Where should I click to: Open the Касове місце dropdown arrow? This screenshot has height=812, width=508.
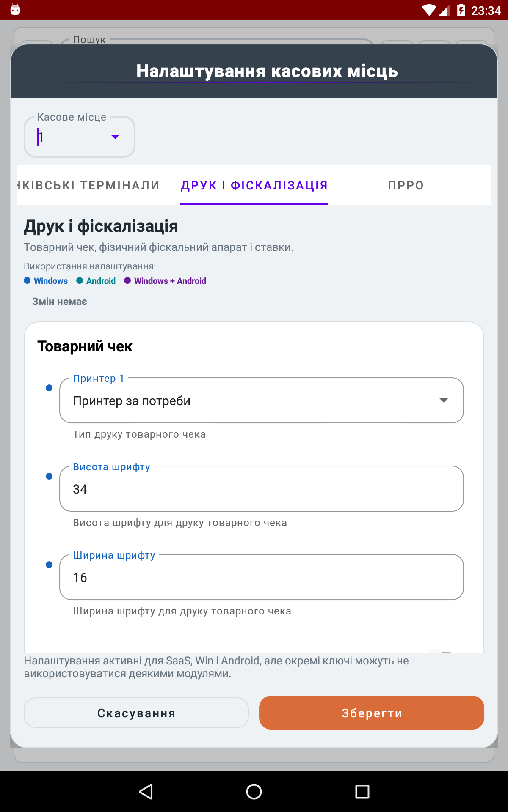pyautogui.click(x=115, y=137)
